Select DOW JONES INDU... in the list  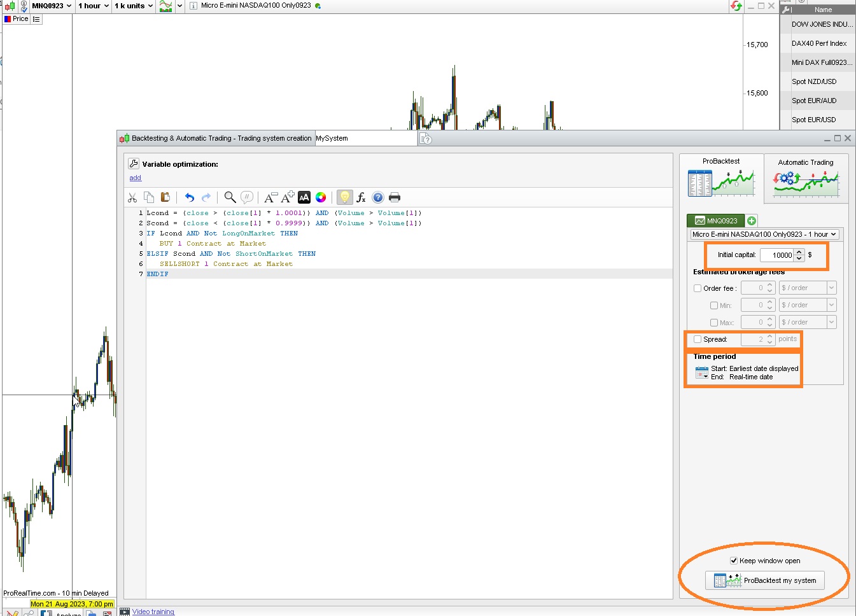(818, 24)
